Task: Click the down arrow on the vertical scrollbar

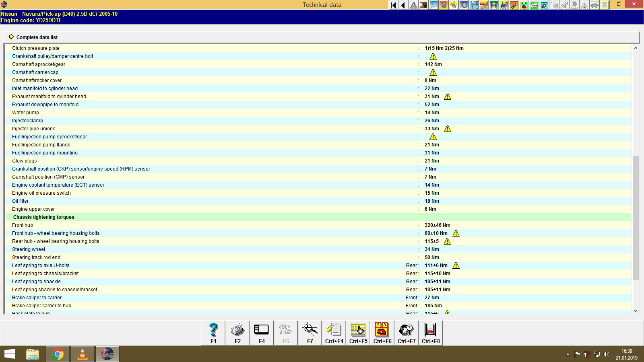Action: (x=636, y=311)
